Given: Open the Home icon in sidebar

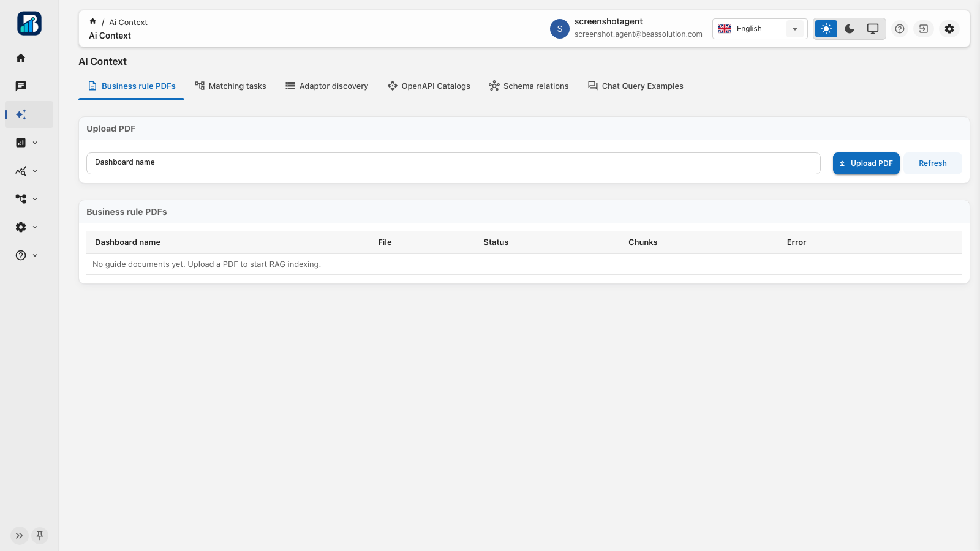Looking at the screenshot, I should tap(21, 58).
